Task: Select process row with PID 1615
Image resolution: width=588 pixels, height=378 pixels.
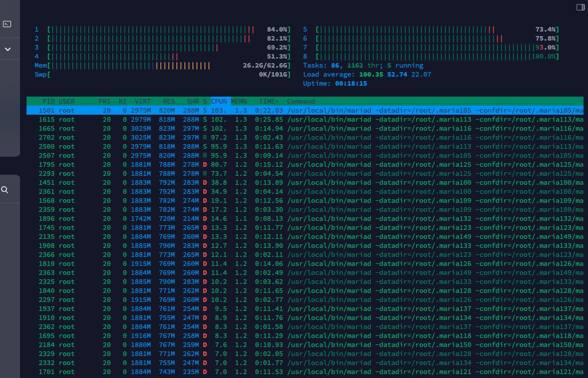Action: pos(305,119)
